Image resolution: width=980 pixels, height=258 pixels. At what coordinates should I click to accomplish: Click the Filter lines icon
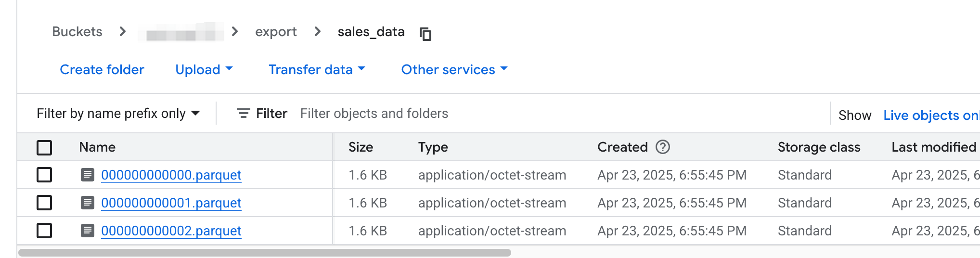point(243,114)
